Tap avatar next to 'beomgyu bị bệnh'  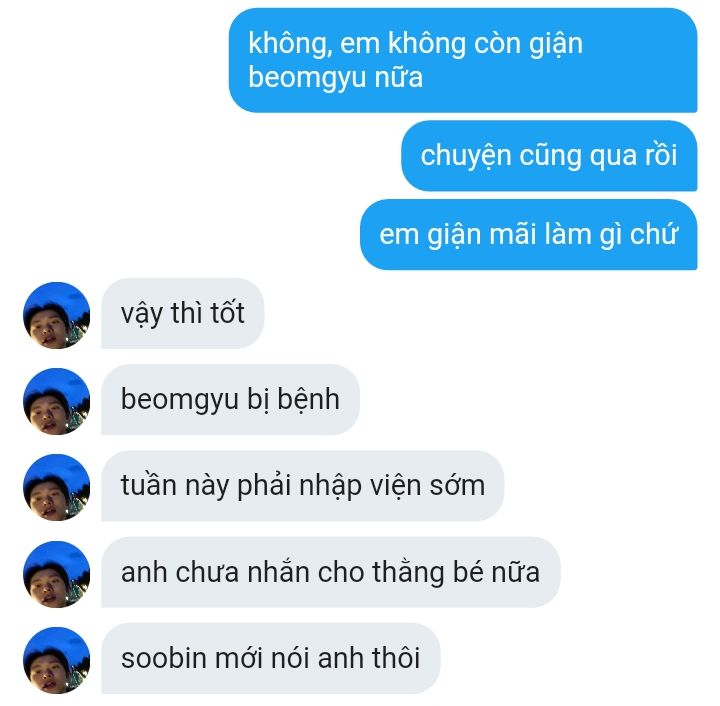click(x=56, y=402)
